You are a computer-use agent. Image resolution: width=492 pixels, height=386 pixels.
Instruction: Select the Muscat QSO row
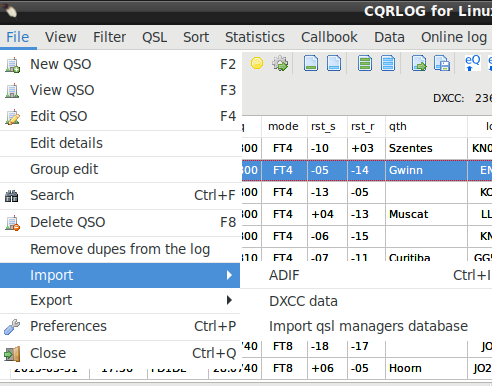367,214
